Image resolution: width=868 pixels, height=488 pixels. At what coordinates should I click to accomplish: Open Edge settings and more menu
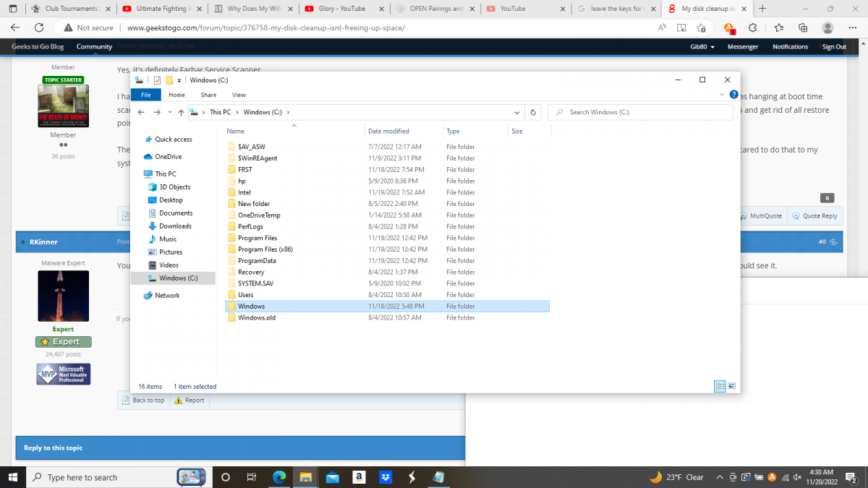click(x=852, y=27)
